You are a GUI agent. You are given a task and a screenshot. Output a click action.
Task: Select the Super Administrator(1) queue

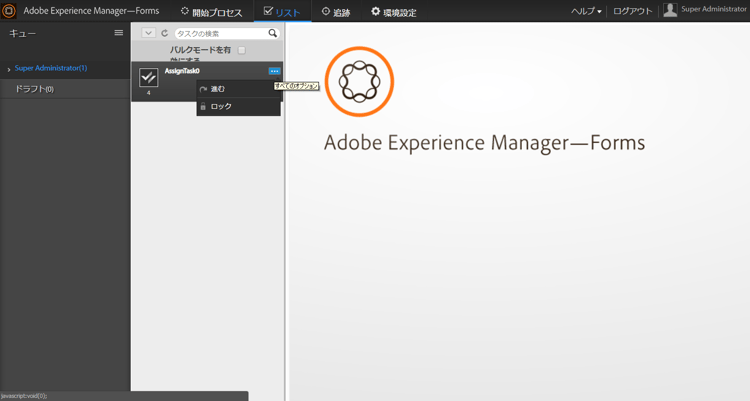tap(51, 68)
